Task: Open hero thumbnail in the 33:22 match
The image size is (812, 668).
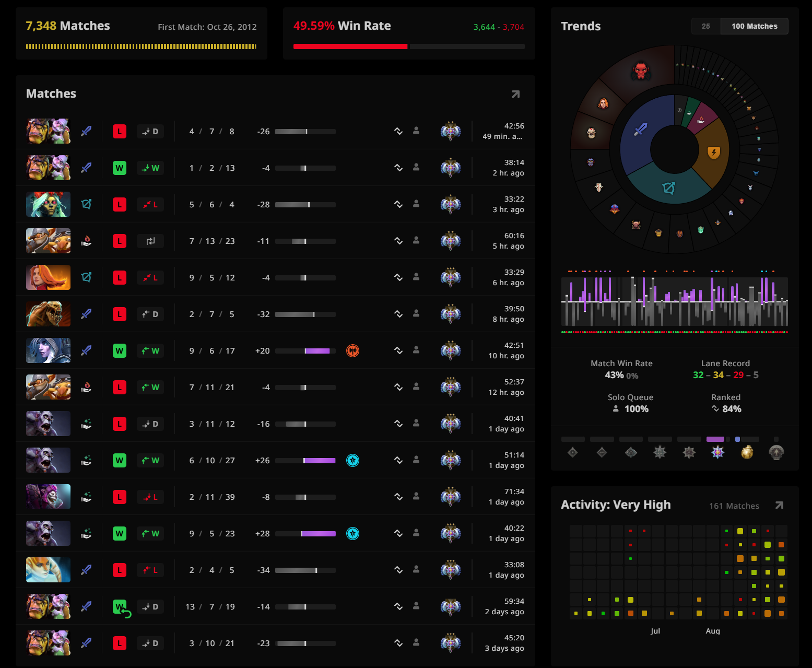Action: pyautogui.click(x=48, y=204)
